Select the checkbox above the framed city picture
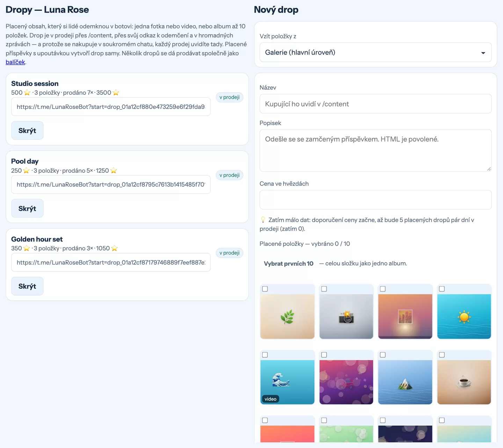This screenshot has width=503, height=448. (383, 289)
